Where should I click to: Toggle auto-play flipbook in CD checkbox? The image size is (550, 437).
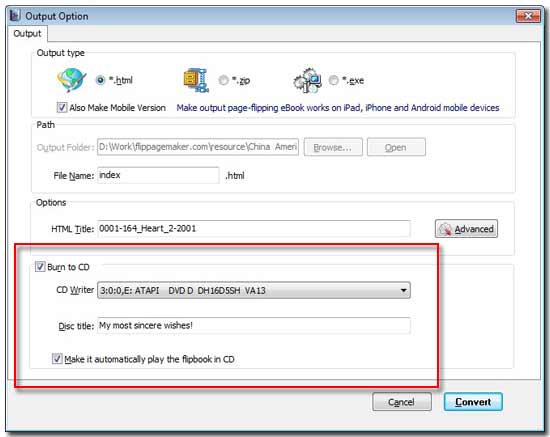(57, 358)
